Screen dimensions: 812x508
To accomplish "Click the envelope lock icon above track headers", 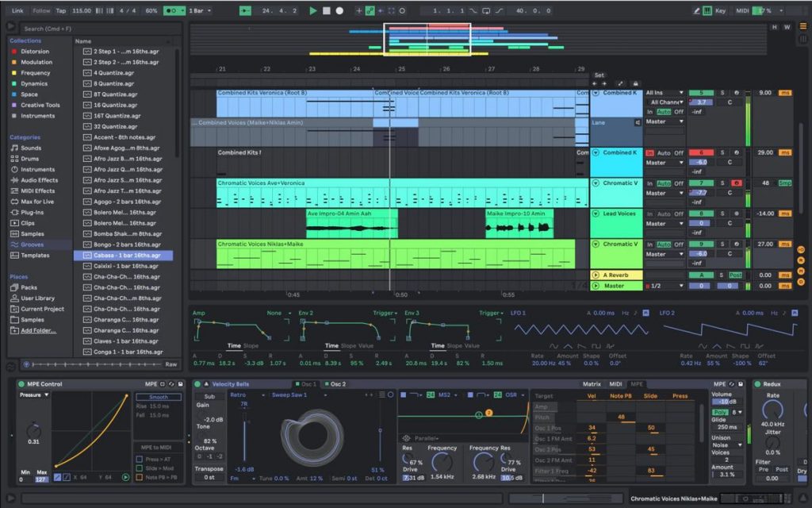I will coord(636,83).
